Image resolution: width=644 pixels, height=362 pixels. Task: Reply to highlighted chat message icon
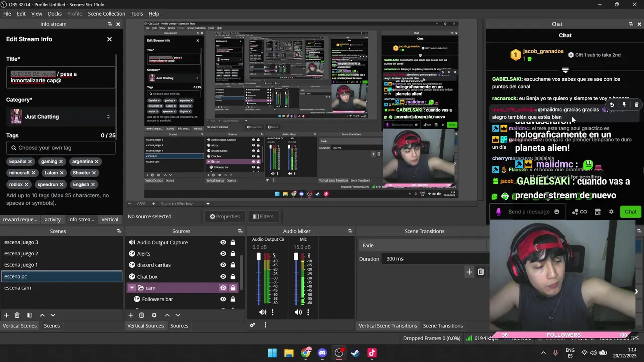[x=612, y=105]
